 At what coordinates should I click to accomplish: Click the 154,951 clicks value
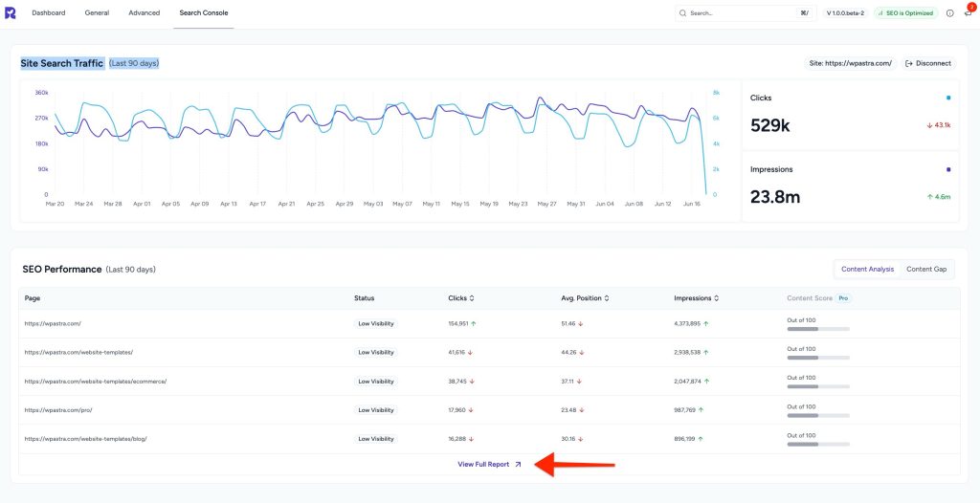[458, 323]
